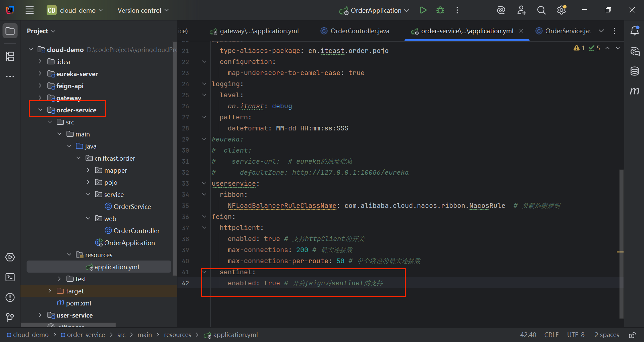The height and width of the screenshot is (342, 644).
Task: Open the main hamburger menu
Action: 30,10
